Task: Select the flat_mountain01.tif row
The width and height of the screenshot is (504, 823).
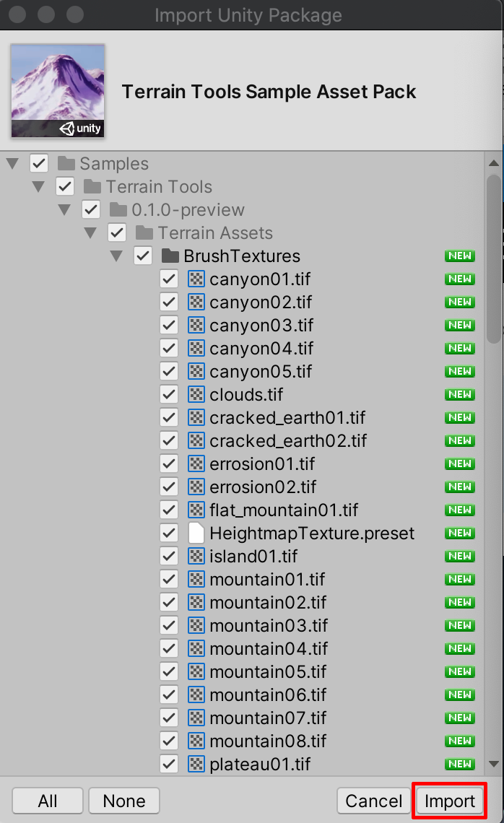Action: pyautogui.click(x=284, y=510)
